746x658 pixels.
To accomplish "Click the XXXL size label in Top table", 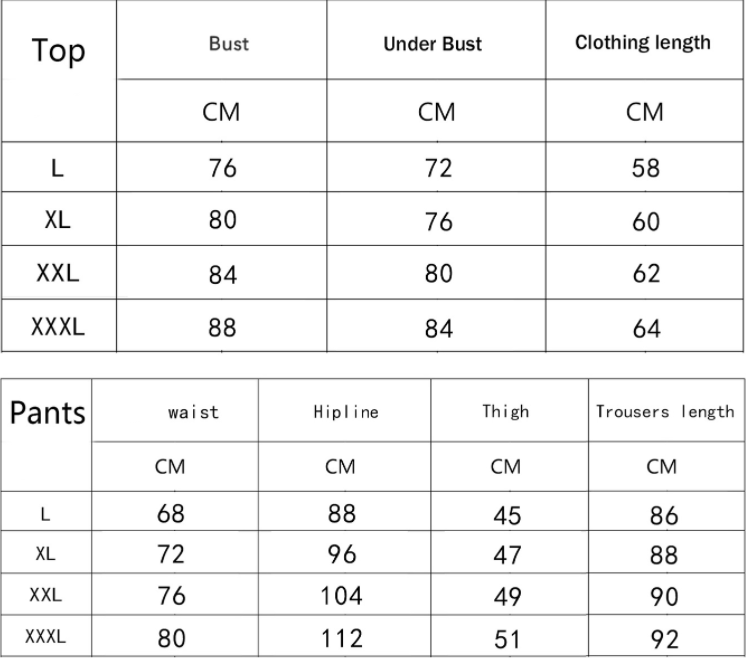I will point(57,326).
